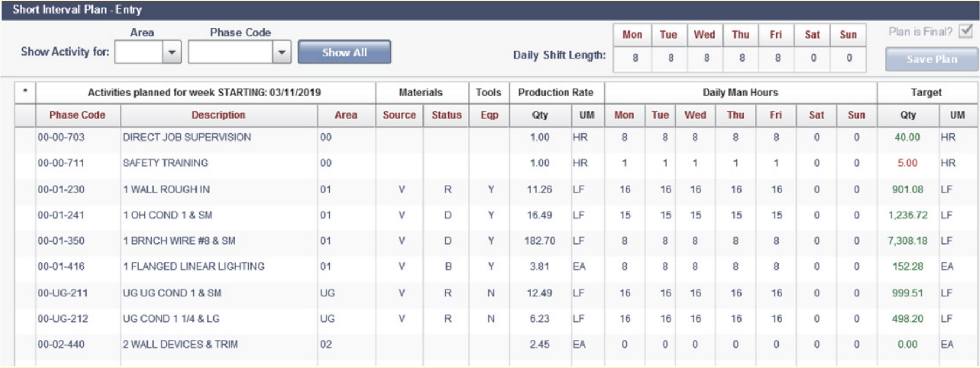Viewport: 980px width, 368px height.
Task: Save the plan with Save Plan button
Action: point(932,59)
